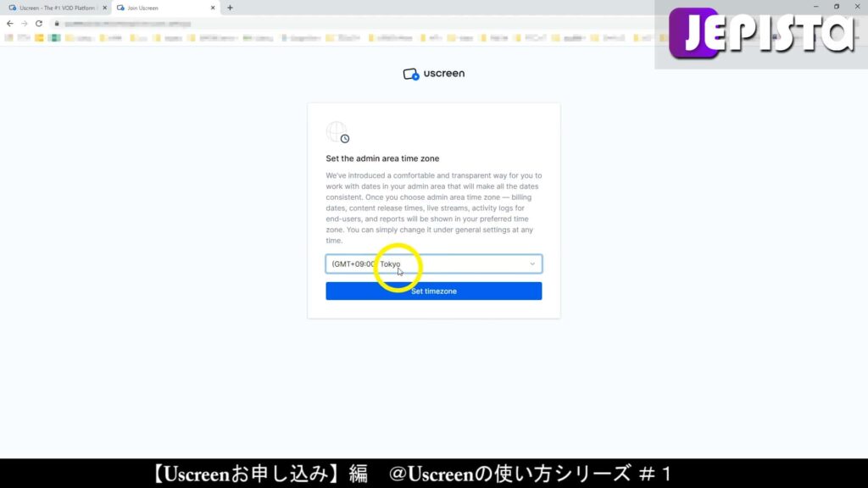Select the Join Uscreen tab
868x488 pixels.
tap(161, 8)
